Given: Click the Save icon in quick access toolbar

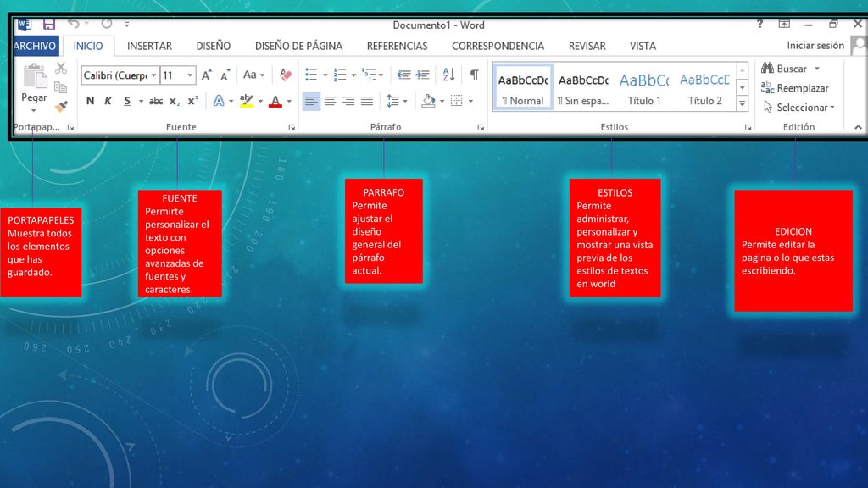Looking at the screenshot, I should (x=48, y=24).
